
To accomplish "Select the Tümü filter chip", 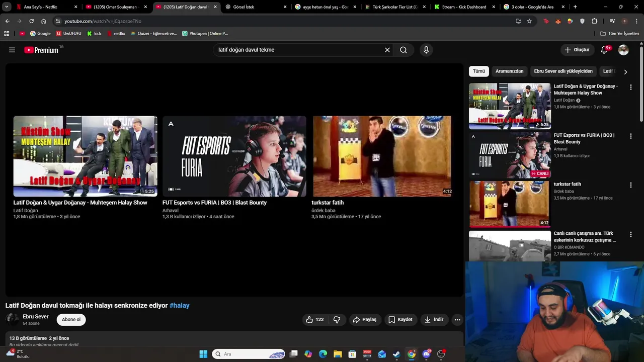I will pyautogui.click(x=479, y=71).
